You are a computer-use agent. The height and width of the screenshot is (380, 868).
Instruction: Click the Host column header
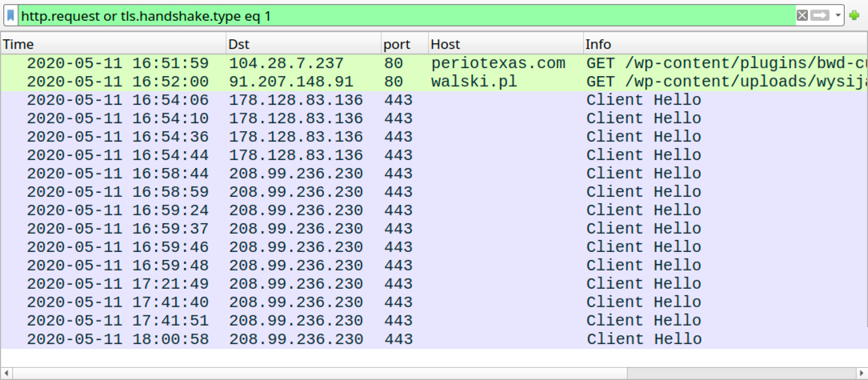coord(505,44)
